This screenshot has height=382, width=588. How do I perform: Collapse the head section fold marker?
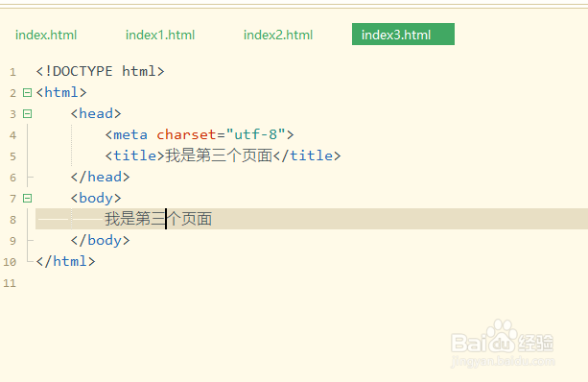[28, 113]
